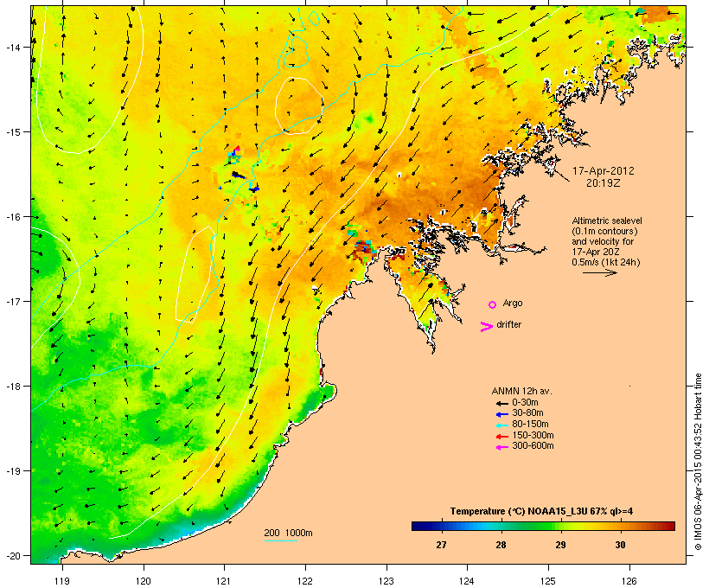Screen dimensions: 709x588
Task: Click the cyan 80-150m legend arrow
Action: coord(501,425)
